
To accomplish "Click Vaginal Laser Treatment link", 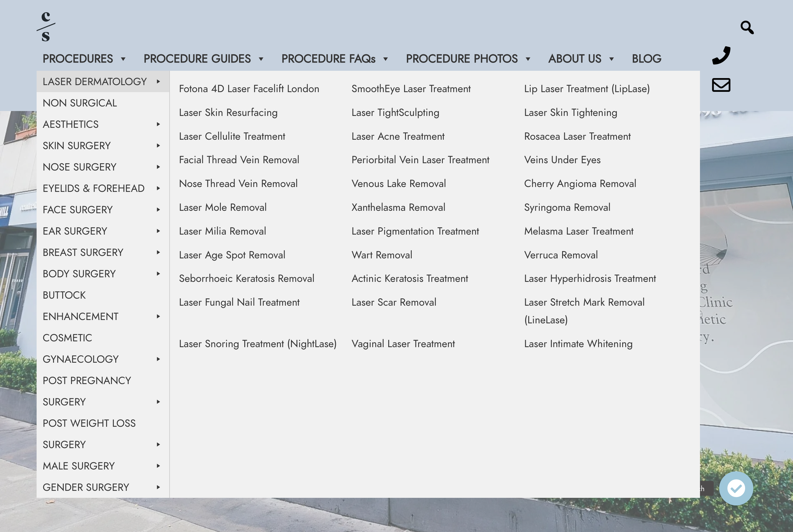I will pyautogui.click(x=403, y=343).
